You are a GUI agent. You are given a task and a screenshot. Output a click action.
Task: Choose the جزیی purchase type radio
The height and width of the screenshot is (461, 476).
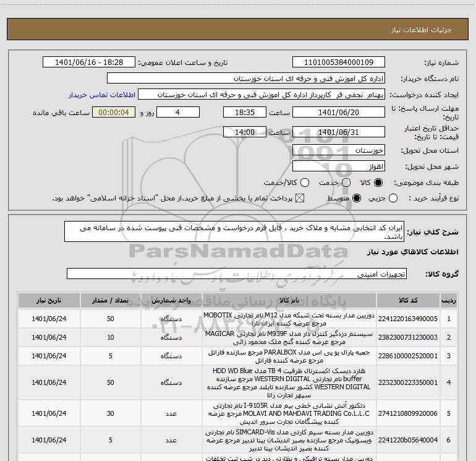coord(393,198)
